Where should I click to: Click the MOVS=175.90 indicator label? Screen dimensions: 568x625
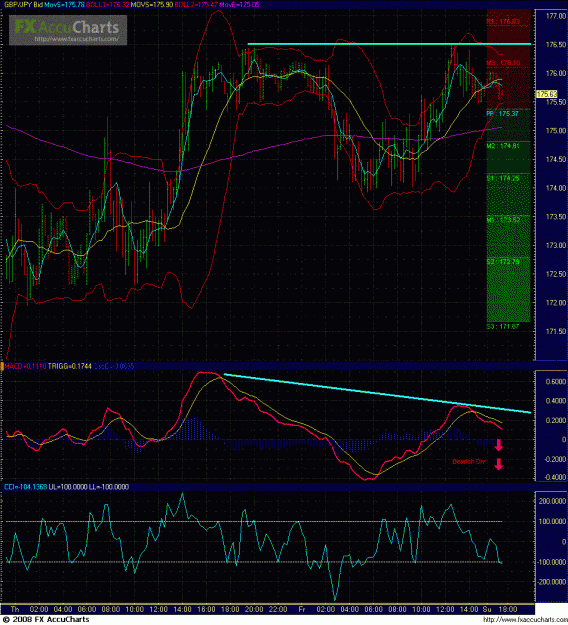[151, 4]
